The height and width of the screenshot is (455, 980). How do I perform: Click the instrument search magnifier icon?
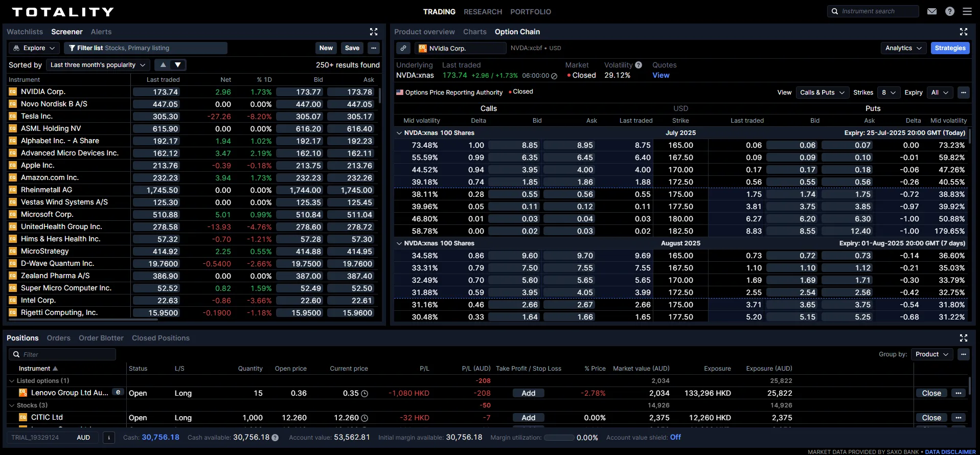pyautogui.click(x=835, y=11)
